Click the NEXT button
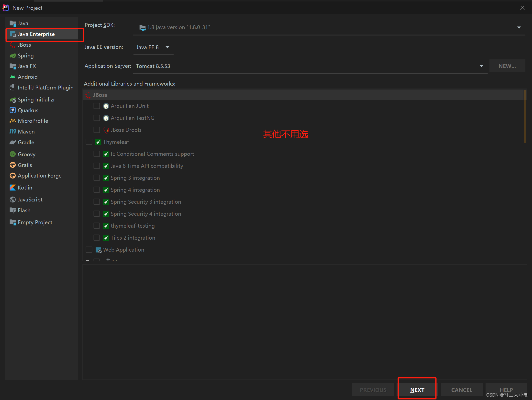The height and width of the screenshot is (400, 532). [417, 390]
